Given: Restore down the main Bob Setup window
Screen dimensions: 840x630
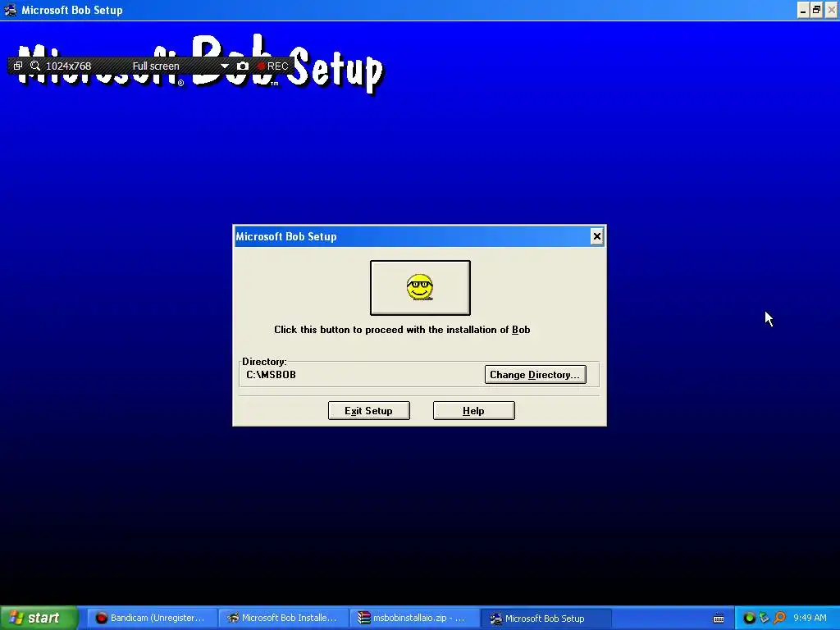Looking at the screenshot, I should (816, 10).
